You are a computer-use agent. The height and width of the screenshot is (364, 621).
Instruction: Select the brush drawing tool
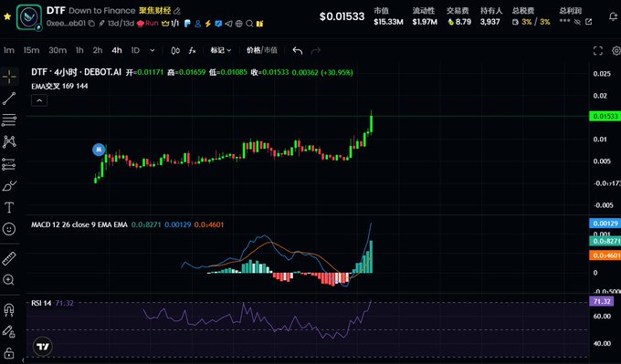pos(9,185)
